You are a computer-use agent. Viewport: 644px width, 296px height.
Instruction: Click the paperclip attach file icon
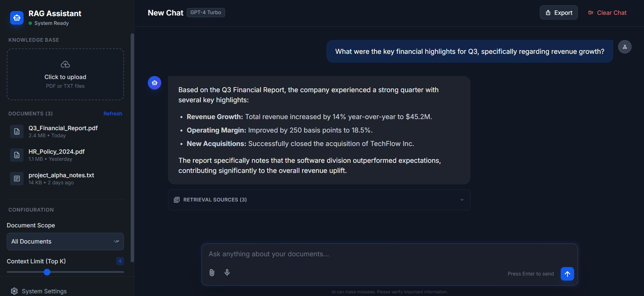tap(212, 272)
